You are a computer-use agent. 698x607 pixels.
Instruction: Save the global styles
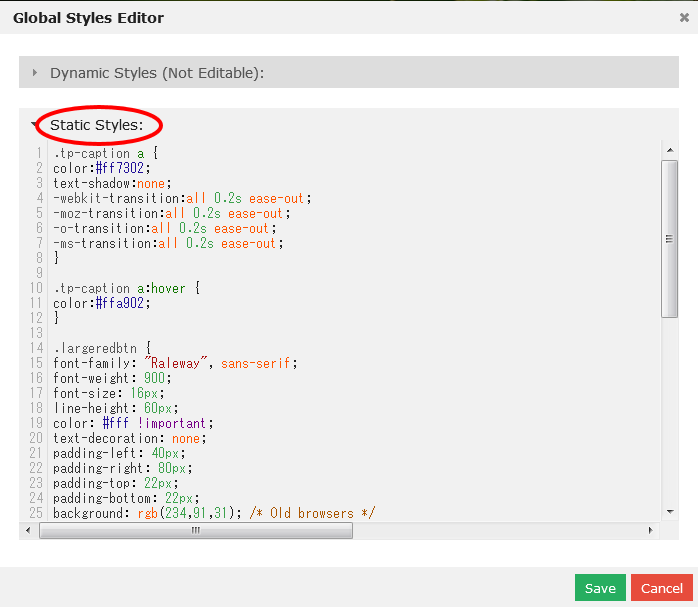pos(600,588)
